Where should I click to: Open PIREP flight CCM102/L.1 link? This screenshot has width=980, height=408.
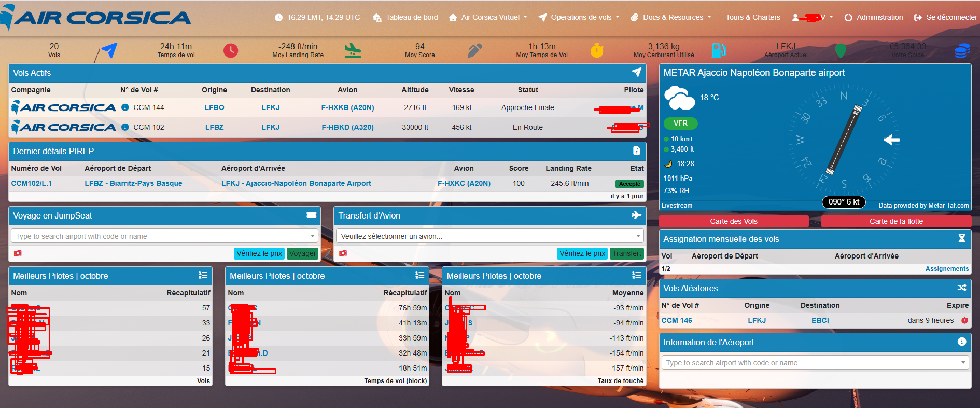point(32,183)
